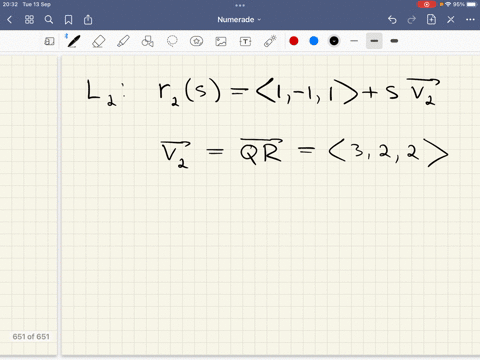
Task: Tap the 651 of 651 page indicator
Action: pos(31,337)
